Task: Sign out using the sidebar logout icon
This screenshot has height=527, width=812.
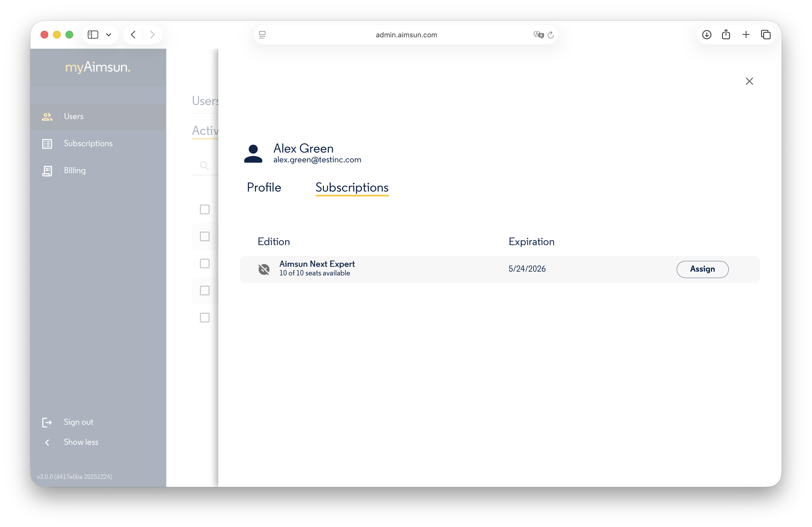Action: point(47,422)
